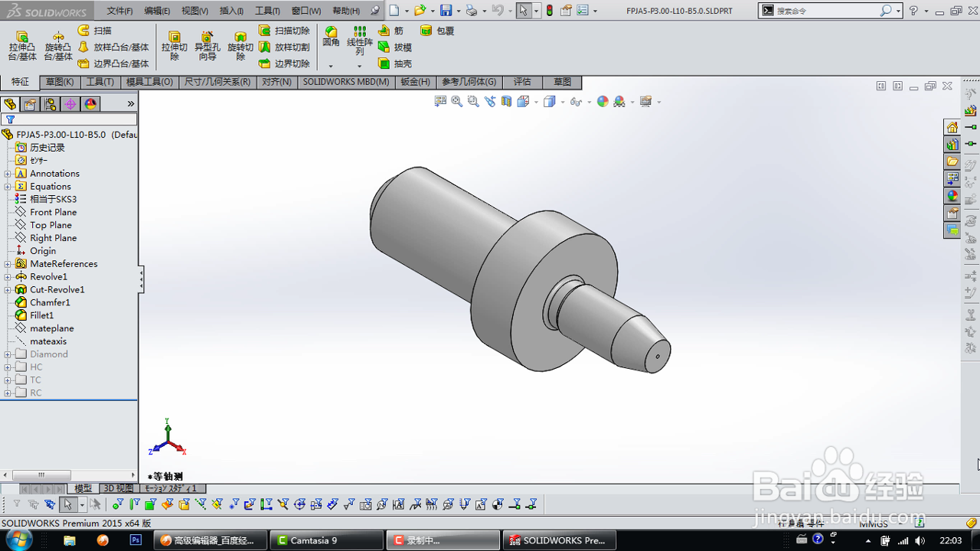This screenshot has height=551, width=980.
Task: Select the 扫描 sweep feature tool
Action: click(95, 31)
